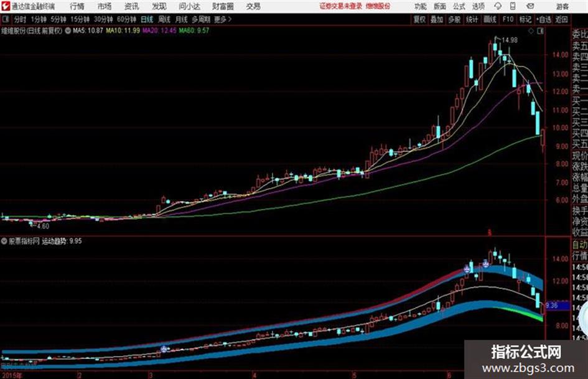Click the 统计 statistics button
This screenshot has width=588, height=379.
pos(472,19)
